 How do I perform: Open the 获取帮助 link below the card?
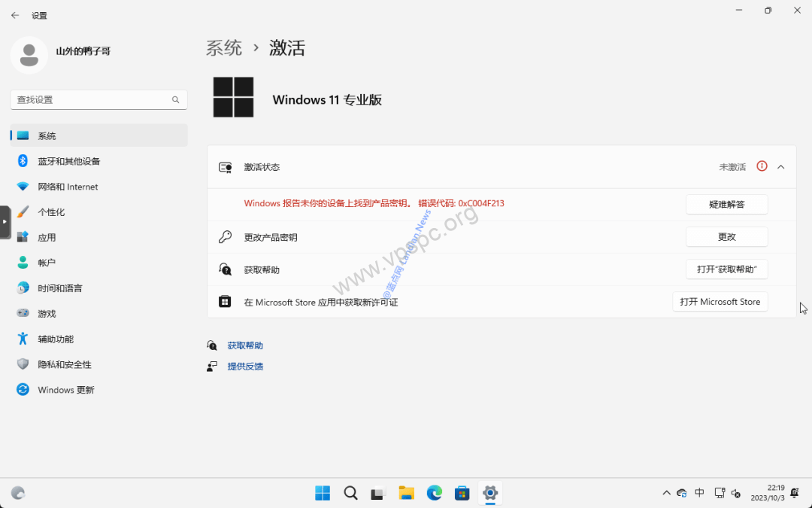coord(245,345)
